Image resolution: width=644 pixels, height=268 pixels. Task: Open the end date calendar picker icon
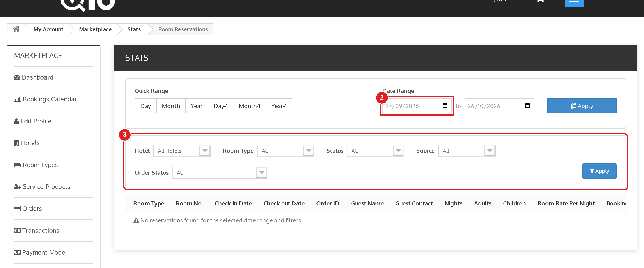pos(527,105)
